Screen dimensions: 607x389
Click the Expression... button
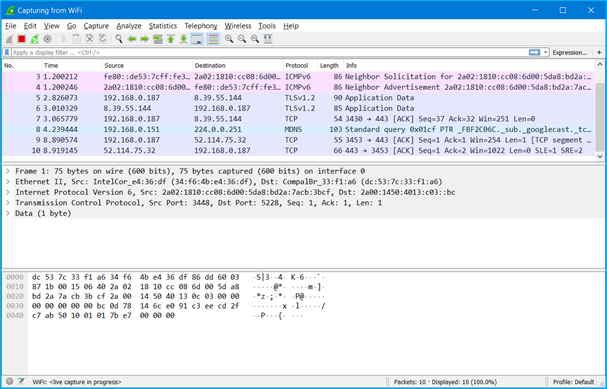(x=570, y=52)
